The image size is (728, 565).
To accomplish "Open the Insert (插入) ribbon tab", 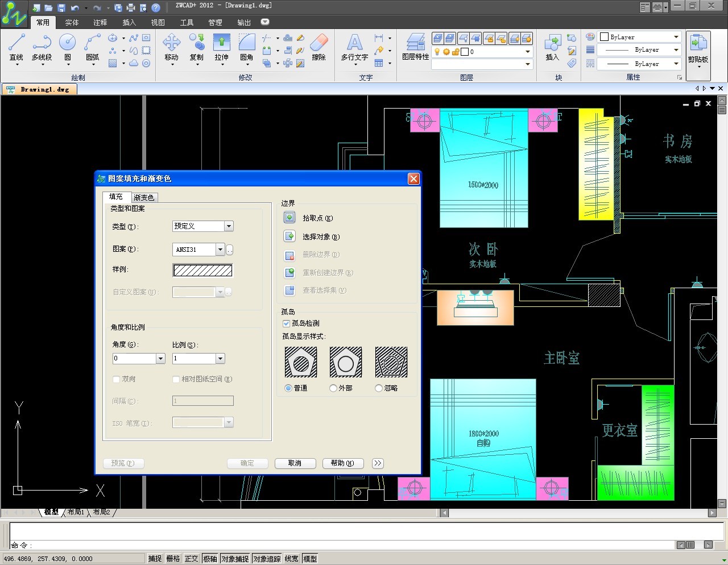I will (129, 23).
